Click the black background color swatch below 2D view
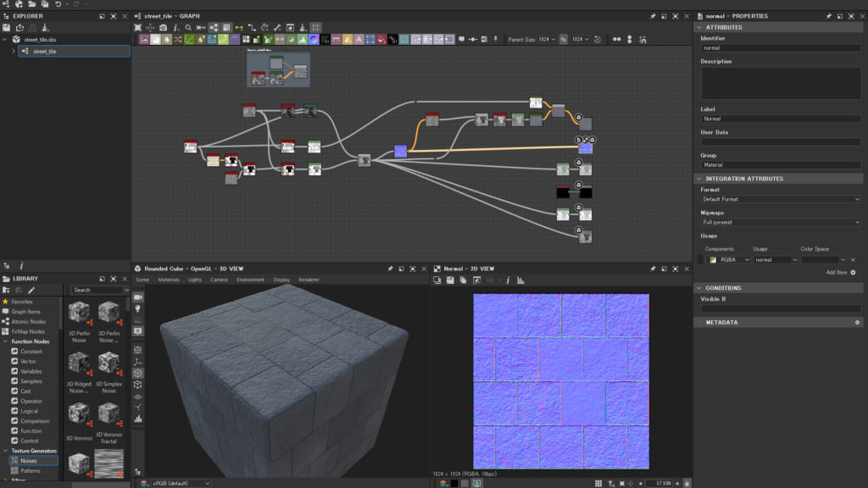Screen dimensions: 868x488 [454, 483]
